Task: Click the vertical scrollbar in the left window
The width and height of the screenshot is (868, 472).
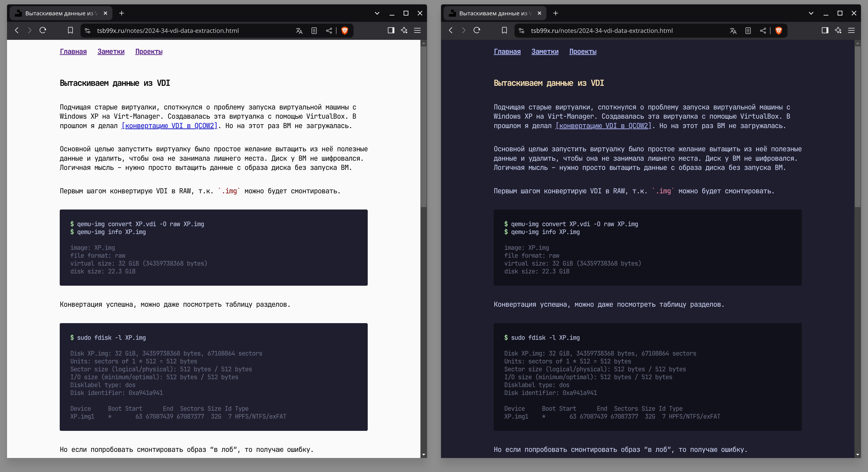Action: (x=423, y=127)
